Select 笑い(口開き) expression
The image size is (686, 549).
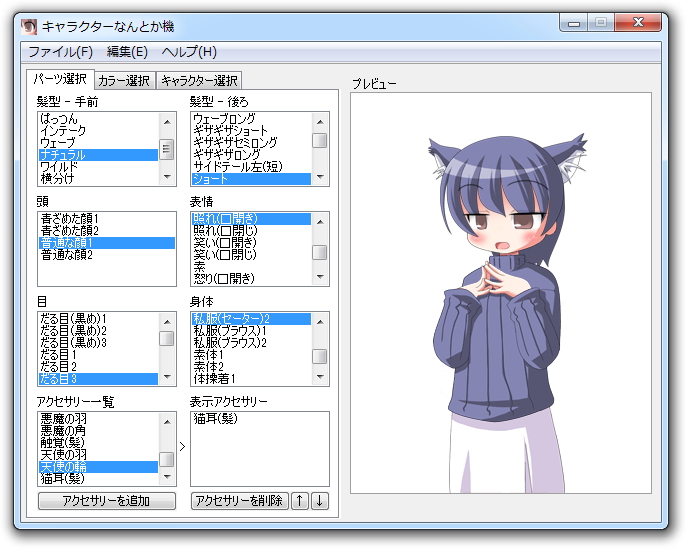click(252, 243)
